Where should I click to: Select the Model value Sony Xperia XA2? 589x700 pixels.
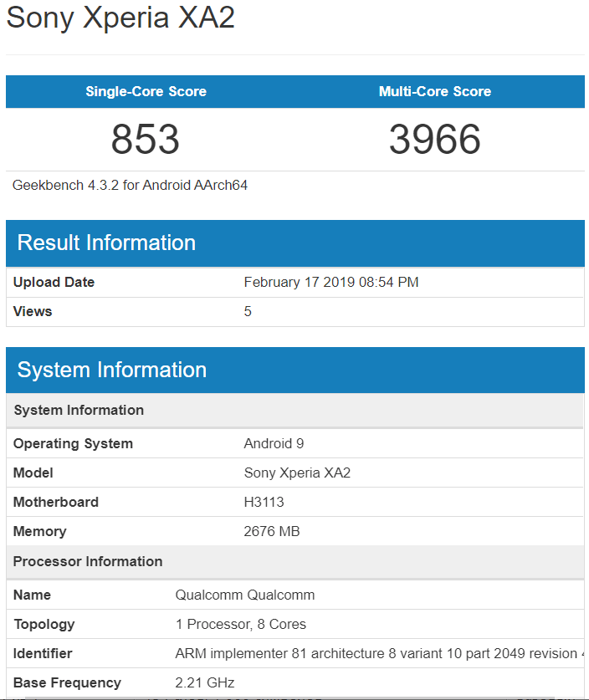tap(297, 473)
